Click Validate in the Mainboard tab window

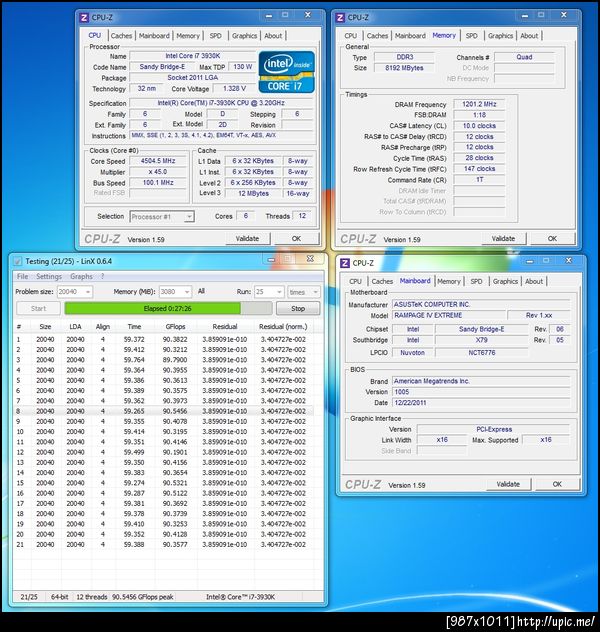508,484
